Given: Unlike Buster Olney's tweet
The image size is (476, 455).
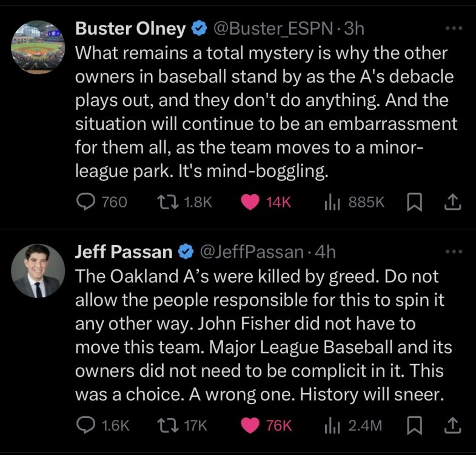Looking at the screenshot, I should [250, 202].
